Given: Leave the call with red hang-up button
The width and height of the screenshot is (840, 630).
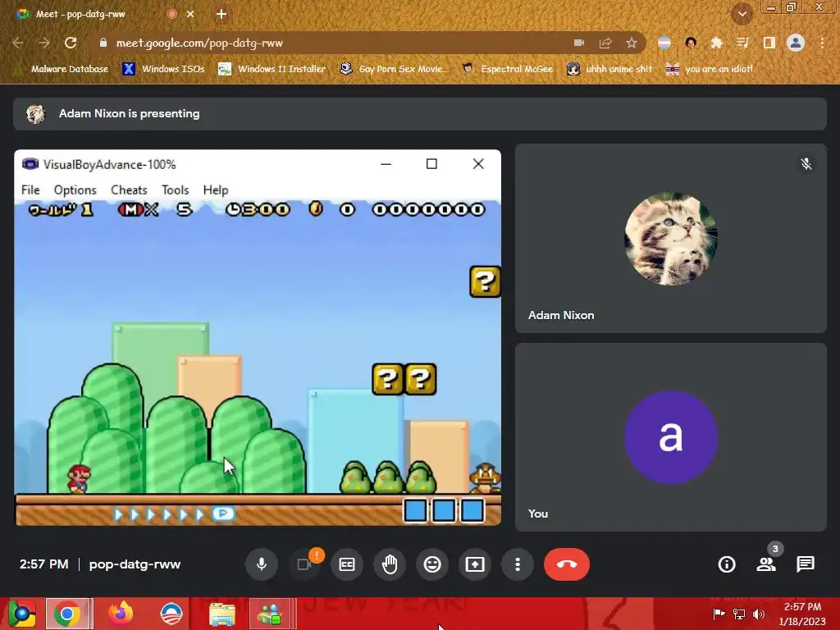Looking at the screenshot, I should coord(567,564).
